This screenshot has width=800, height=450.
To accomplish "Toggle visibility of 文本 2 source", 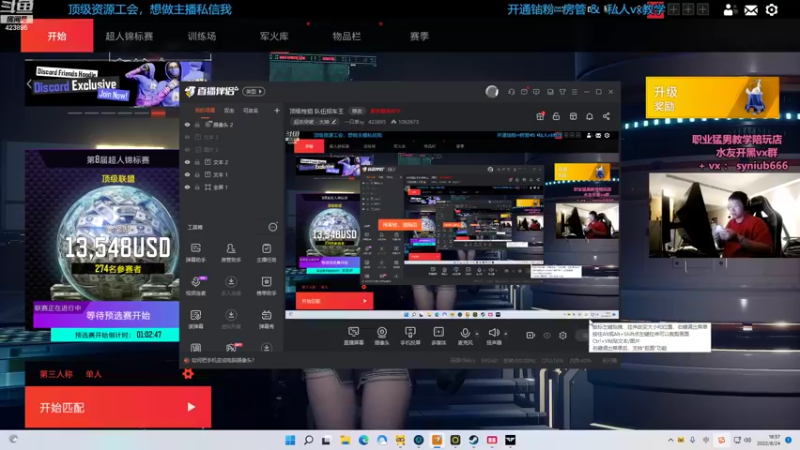I will [x=187, y=162].
